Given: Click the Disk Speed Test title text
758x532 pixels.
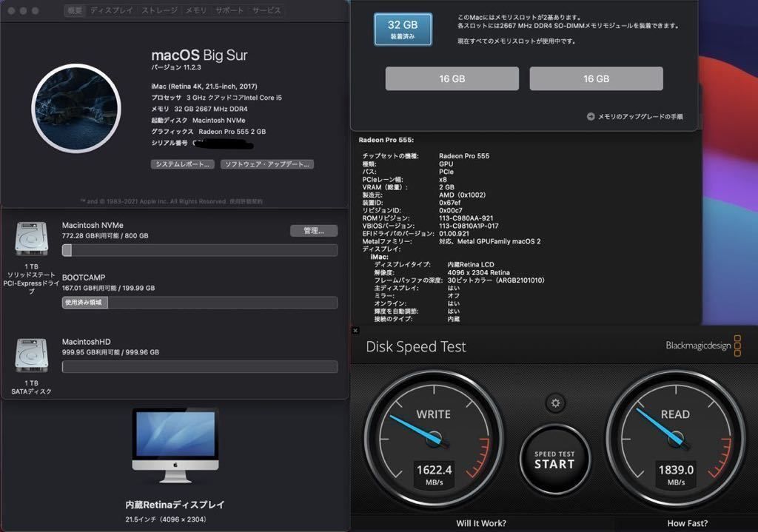Looking at the screenshot, I should click(416, 346).
